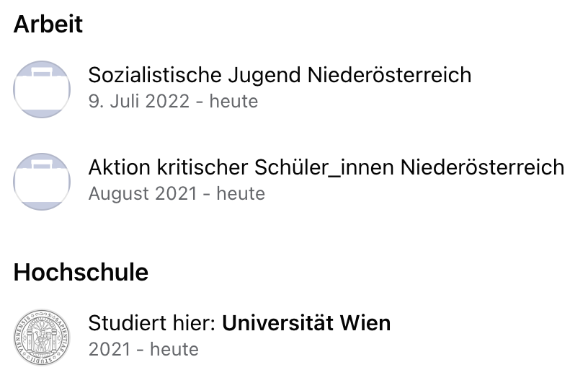Click the word 'Universität' in Hochschule entry
Image resolution: width=588 pixels, height=388 pixels.
pyautogui.click(x=278, y=322)
